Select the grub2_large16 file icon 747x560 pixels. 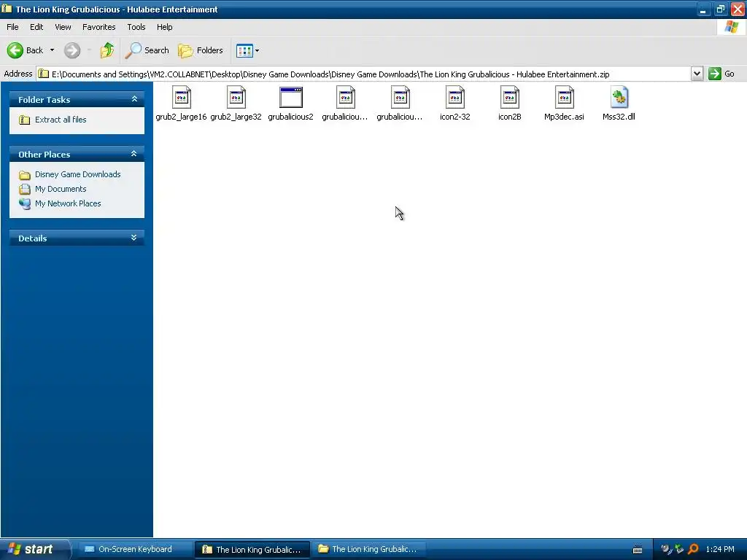tap(182, 98)
